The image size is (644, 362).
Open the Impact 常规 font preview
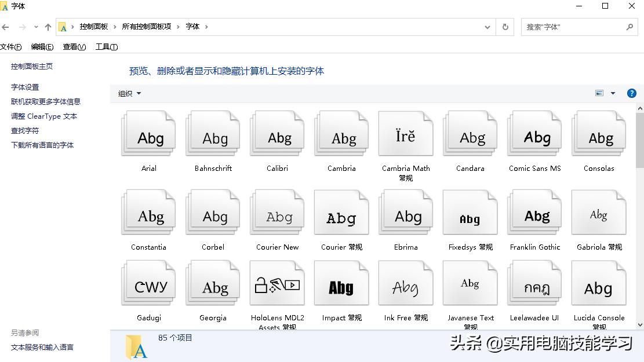pyautogui.click(x=341, y=283)
